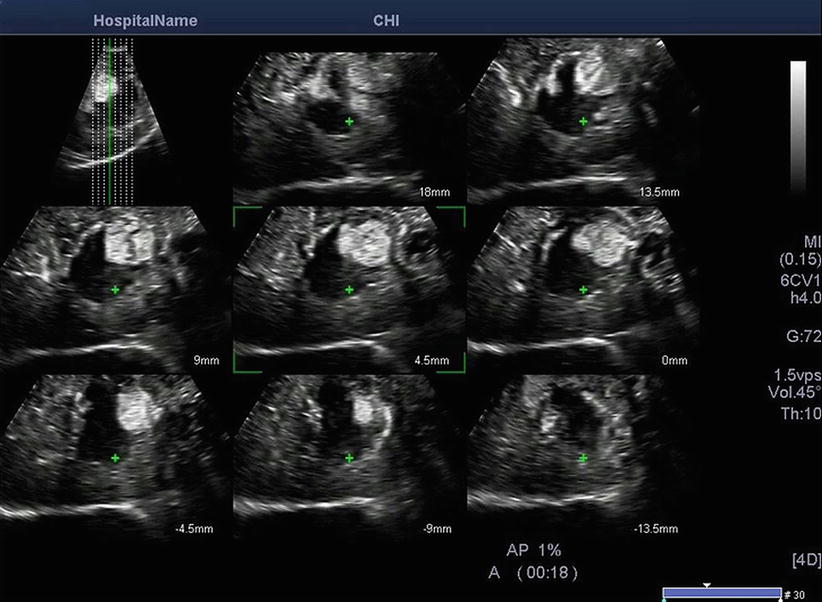Screen dimensions: 822x602
Task: Click the [4D] mode indicator
Action: (804, 556)
